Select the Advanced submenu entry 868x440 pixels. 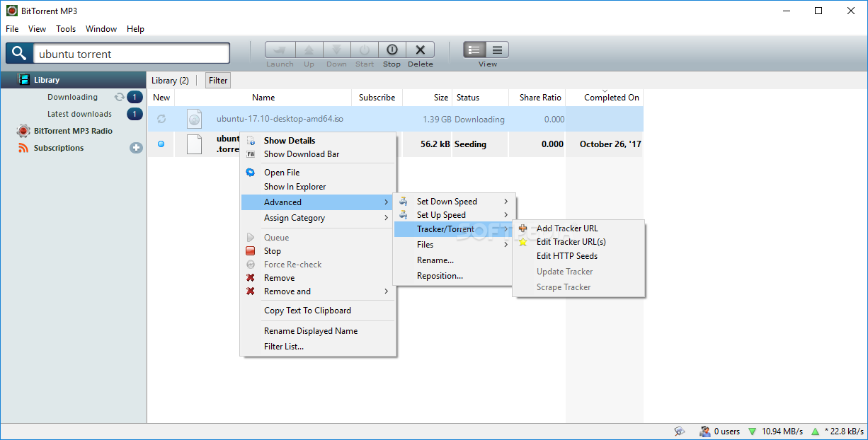[318, 202]
